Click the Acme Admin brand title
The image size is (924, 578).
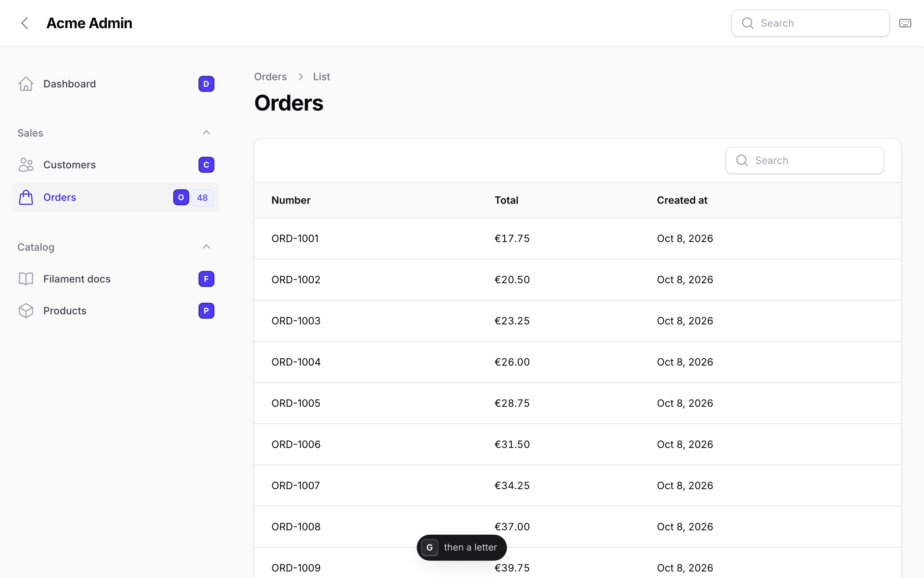tap(90, 23)
